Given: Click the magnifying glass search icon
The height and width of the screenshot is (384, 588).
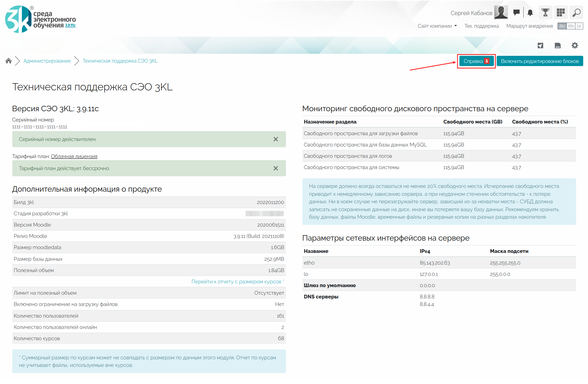Looking at the screenshot, I should [x=576, y=13].
